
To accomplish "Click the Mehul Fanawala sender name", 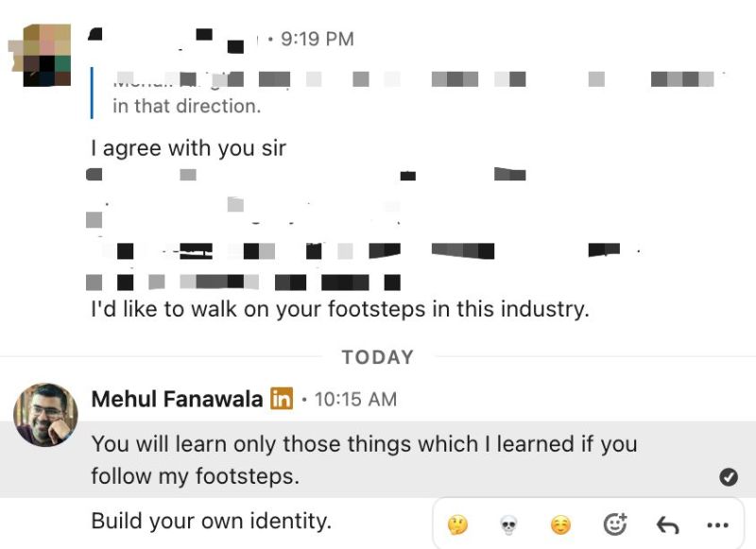I will [177, 399].
